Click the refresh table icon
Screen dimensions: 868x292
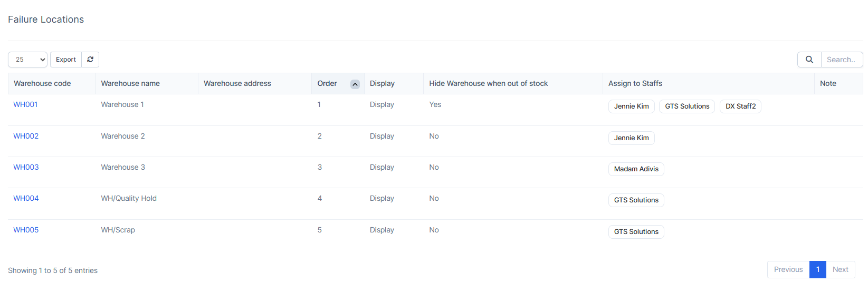point(90,60)
